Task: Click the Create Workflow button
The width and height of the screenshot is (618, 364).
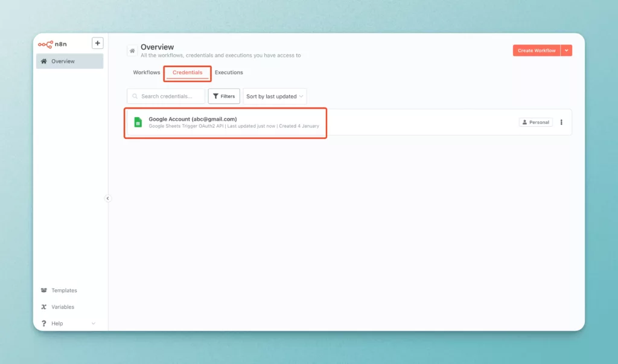Action: tap(537, 51)
